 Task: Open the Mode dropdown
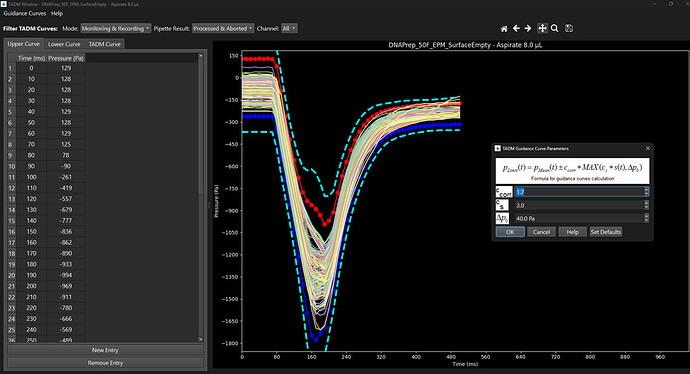116,28
